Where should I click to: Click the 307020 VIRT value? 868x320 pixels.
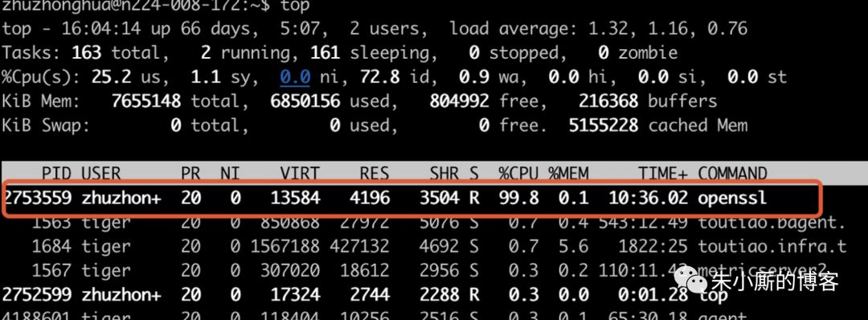pyautogui.click(x=289, y=270)
